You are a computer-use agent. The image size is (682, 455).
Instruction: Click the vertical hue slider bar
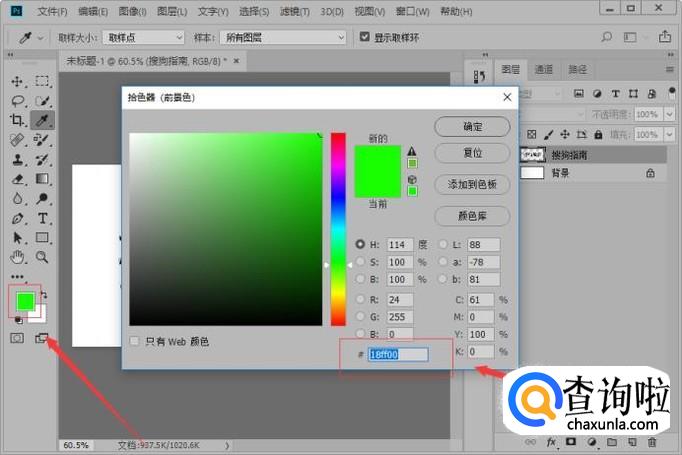[x=338, y=229]
